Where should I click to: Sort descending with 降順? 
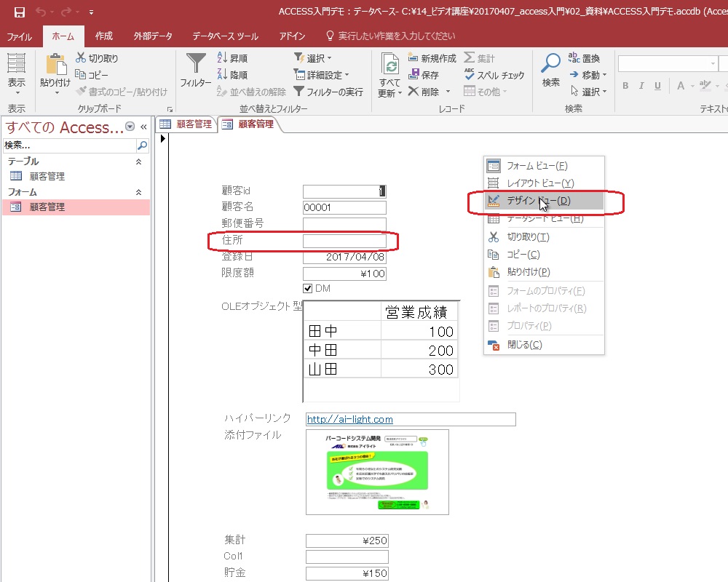coord(233,75)
